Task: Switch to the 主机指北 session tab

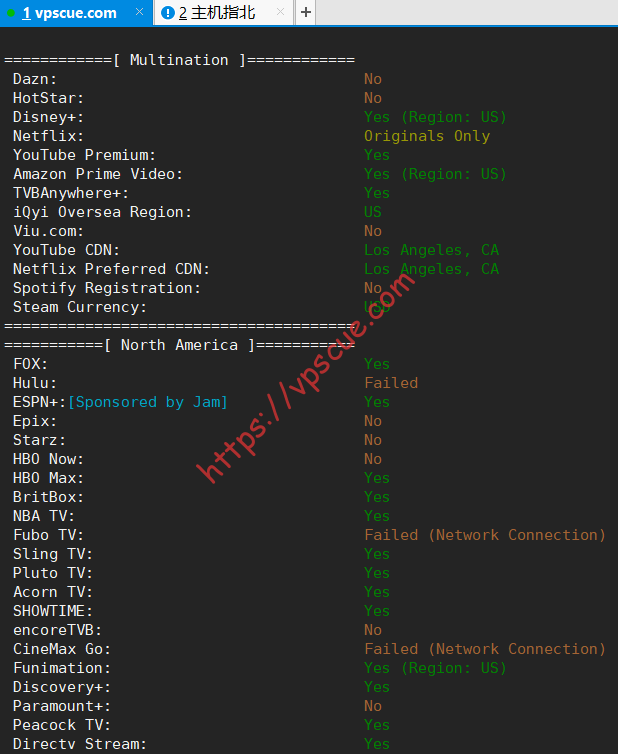Action: pos(223,13)
